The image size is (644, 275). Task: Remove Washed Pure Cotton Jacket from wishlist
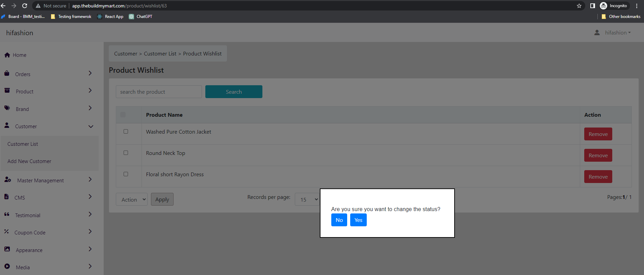598,134
